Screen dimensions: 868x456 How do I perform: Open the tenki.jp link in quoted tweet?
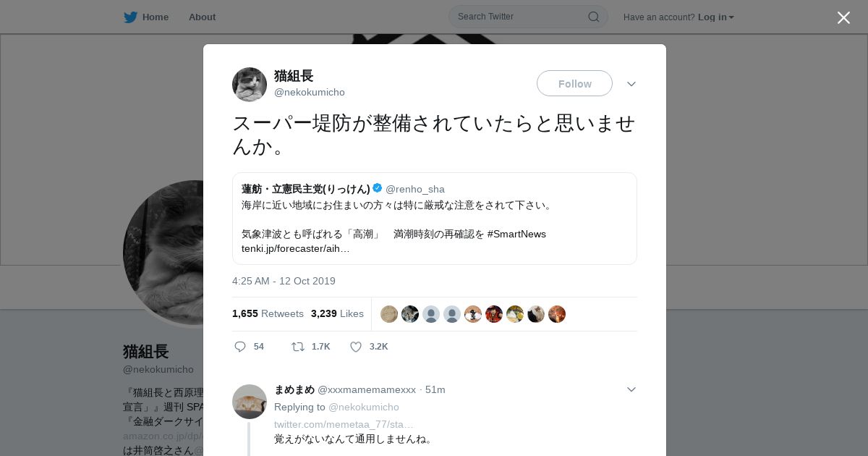(296, 248)
